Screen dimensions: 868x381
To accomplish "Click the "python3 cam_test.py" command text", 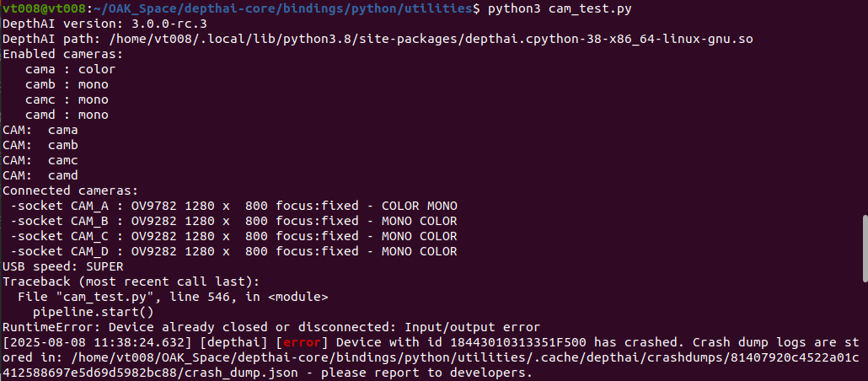I will (560, 8).
